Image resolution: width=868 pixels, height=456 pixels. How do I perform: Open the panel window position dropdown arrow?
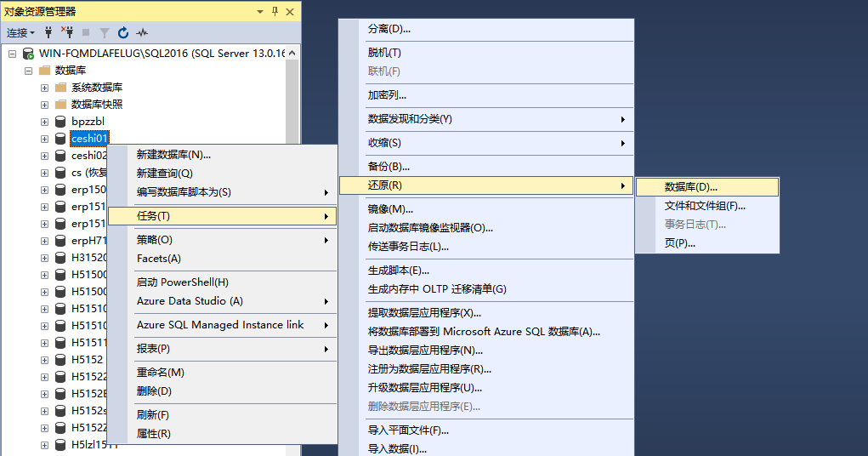coord(260,11)
